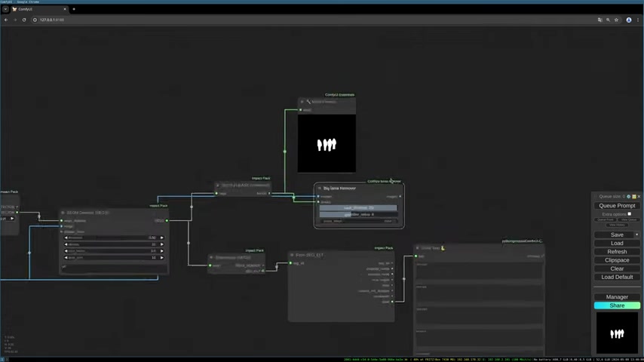Click the seg_elt input port of From SEG_ELT

[x=290, y=263]
